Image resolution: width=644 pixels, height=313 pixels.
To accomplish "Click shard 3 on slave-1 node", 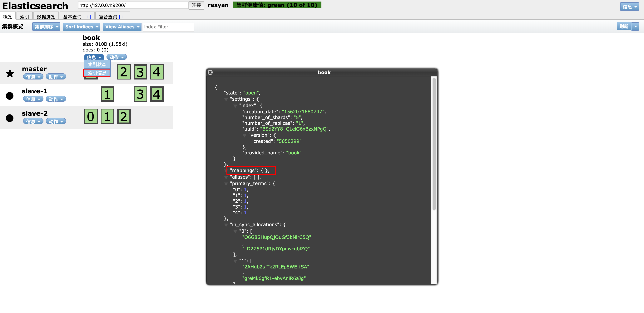I will 140,94.
